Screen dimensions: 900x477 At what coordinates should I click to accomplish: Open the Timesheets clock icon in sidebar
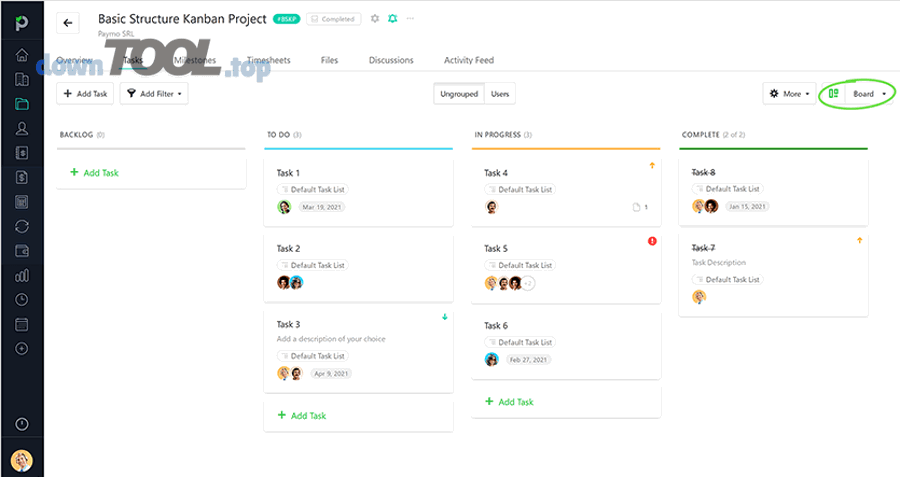pyautogui.click(x=22, y=300)
